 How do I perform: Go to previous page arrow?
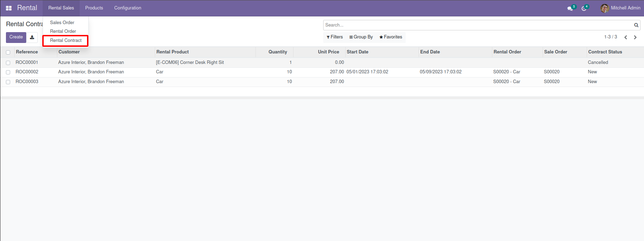(x=626, y=37)
